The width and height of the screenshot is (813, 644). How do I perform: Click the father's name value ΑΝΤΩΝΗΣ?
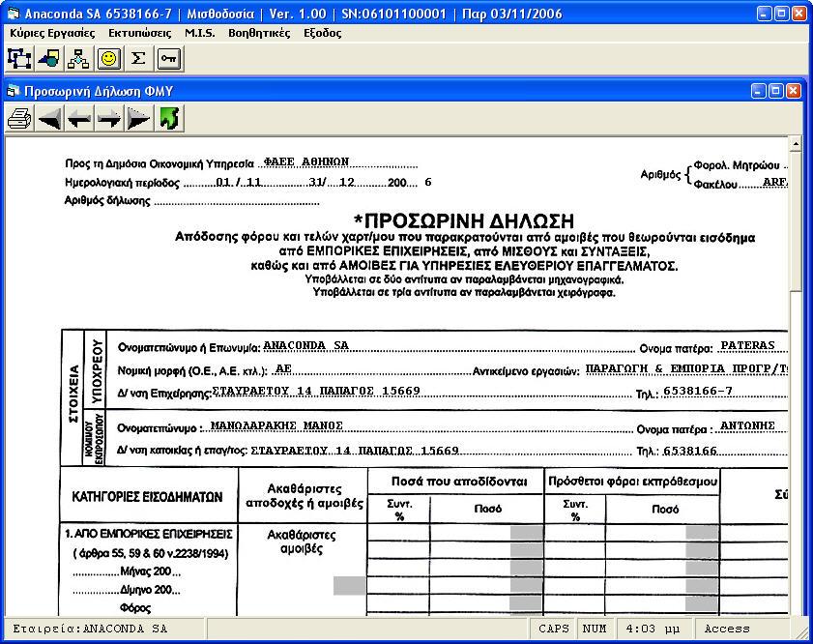[747, 425]
